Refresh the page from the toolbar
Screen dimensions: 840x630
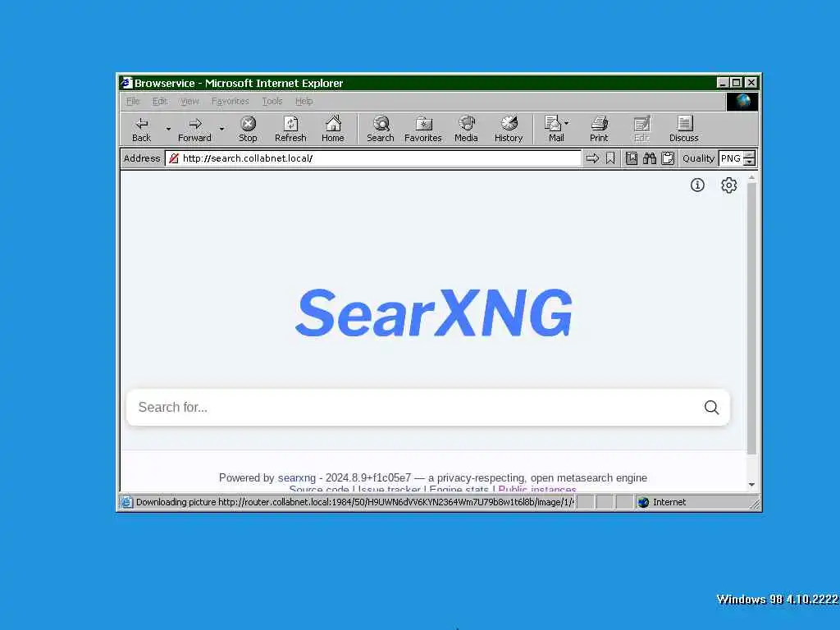click(x=290, y=130)
